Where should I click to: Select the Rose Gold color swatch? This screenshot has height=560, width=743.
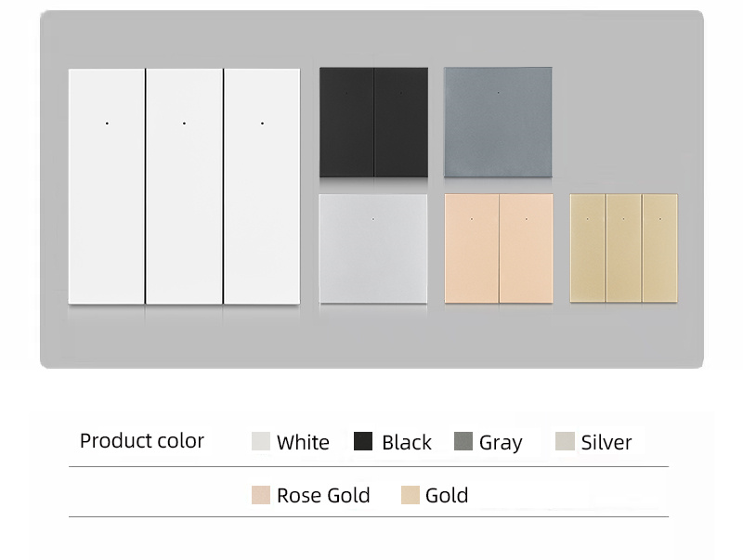pyautogui.click(x=260, y=495)
